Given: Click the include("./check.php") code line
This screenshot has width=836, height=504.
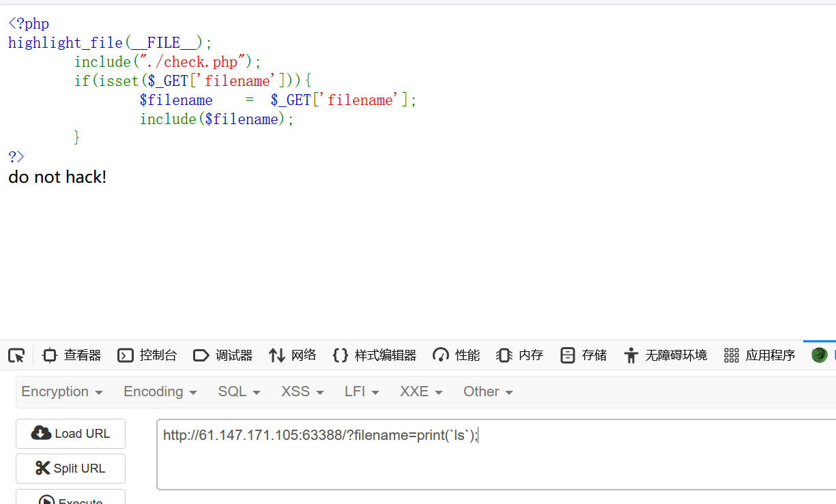Looking at the screenshot, I should pyautogui.click(x=168, y=62).
